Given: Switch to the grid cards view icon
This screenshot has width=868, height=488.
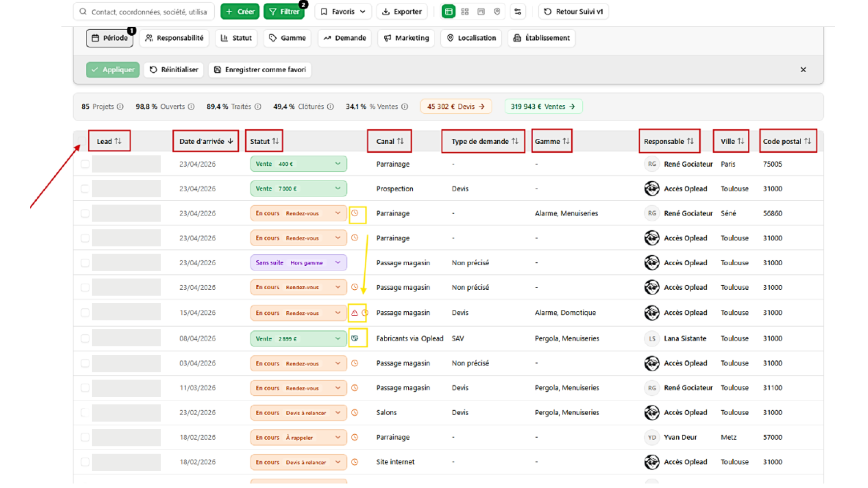Looking at the screenshot, I should [x=465, y=12].
